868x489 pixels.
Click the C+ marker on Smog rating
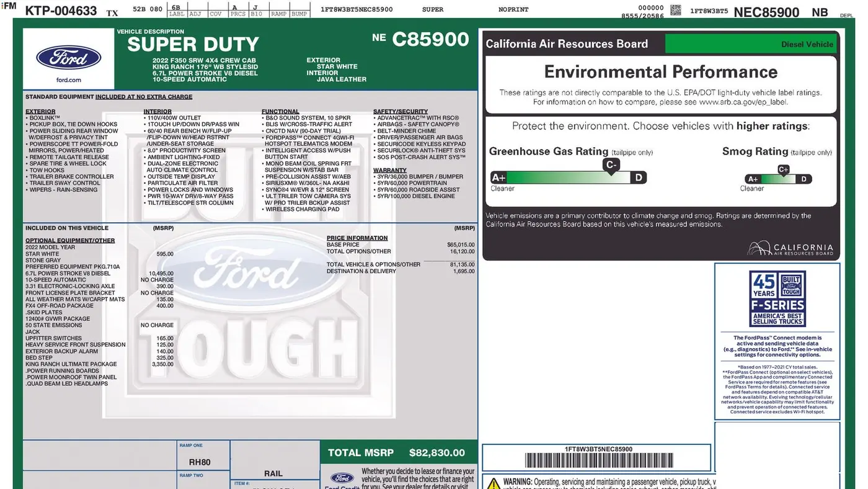[784, 169]
